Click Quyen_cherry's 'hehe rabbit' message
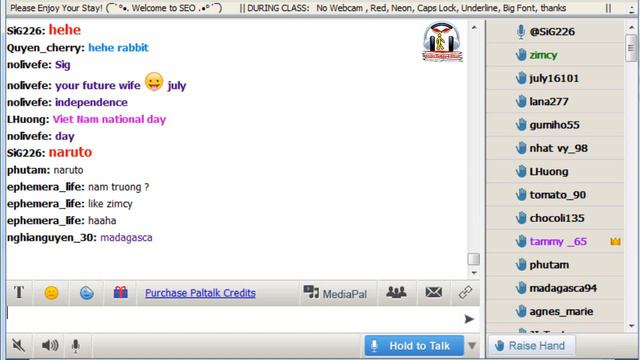 pos(118,47)
